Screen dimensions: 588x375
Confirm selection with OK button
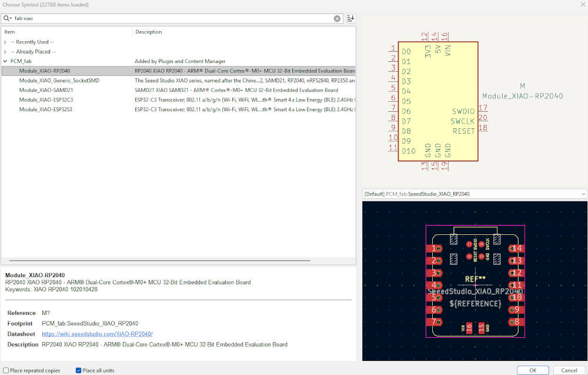[533, 370]
